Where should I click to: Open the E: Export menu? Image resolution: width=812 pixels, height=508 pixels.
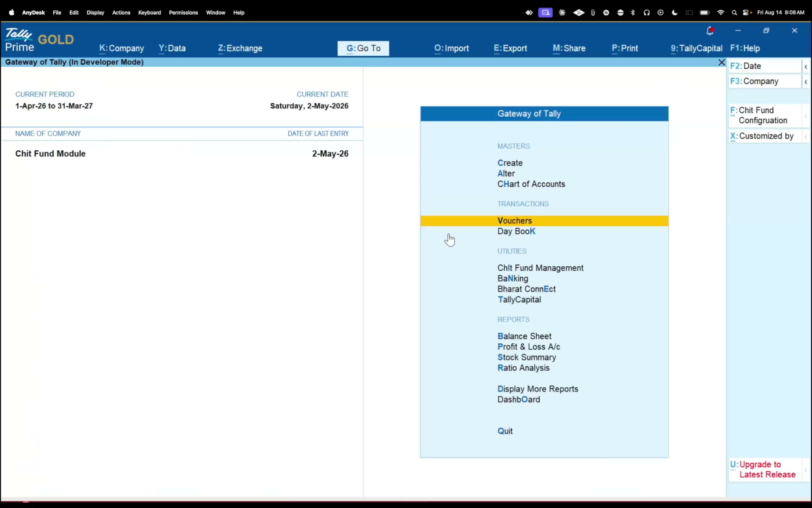click(510, 48)
